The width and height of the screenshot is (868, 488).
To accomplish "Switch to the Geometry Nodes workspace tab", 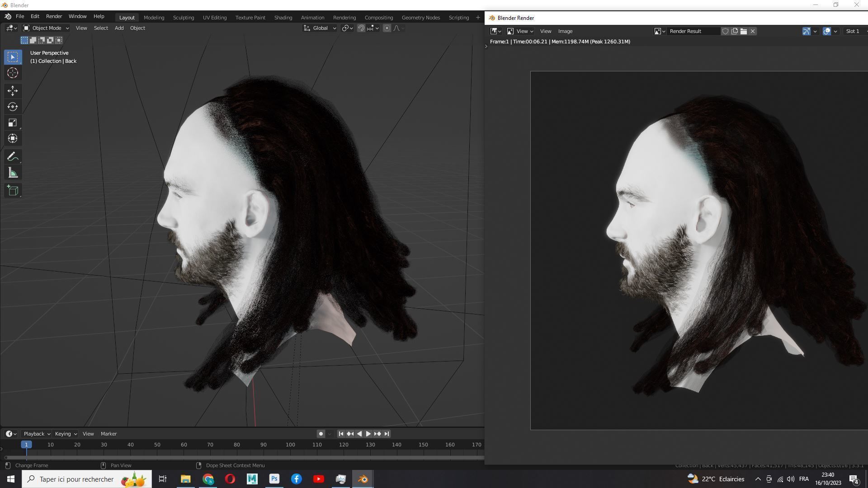I will (420, 17).
